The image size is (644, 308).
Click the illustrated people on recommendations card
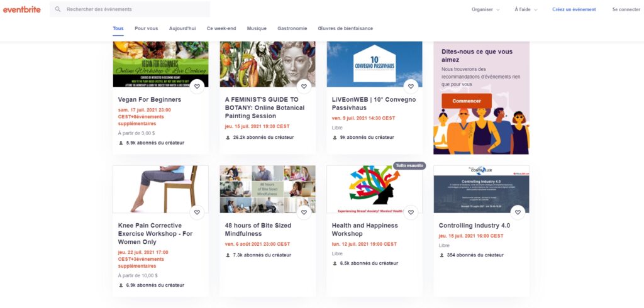point(481,131)
